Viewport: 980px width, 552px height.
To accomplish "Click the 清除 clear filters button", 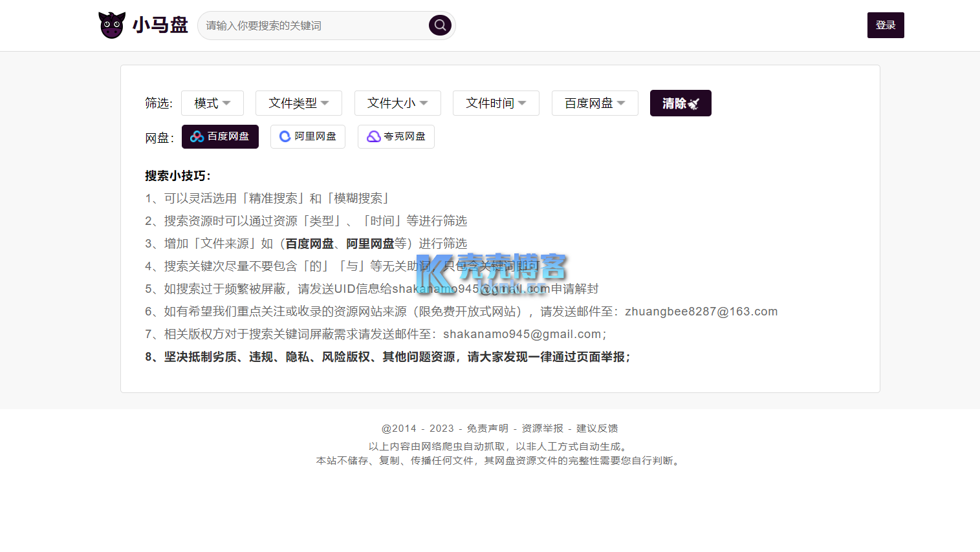I will click(681, 103).
